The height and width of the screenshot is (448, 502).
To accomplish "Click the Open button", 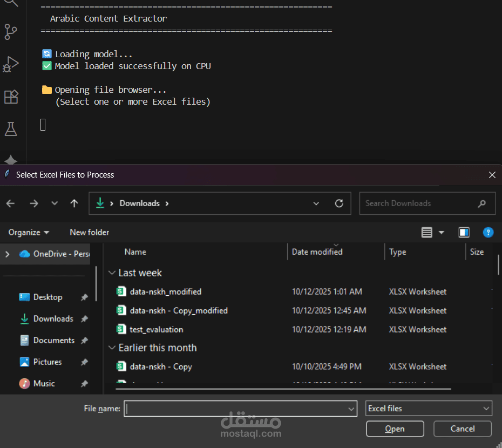I will (x=395, y=429).
